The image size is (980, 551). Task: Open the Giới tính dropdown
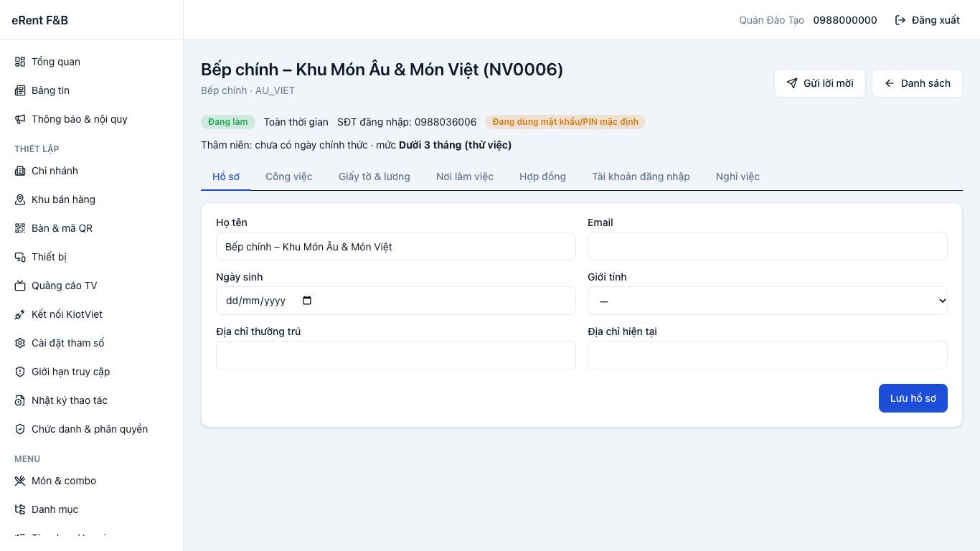768,301
